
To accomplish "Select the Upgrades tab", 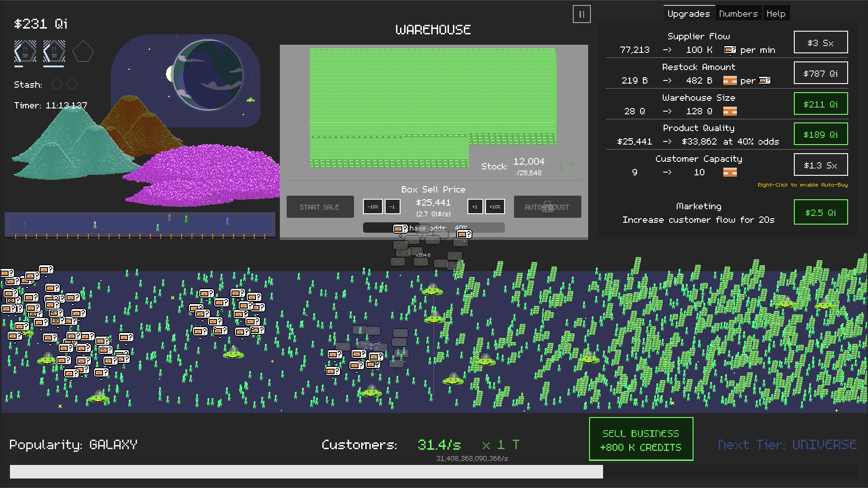I will point(689,14).
